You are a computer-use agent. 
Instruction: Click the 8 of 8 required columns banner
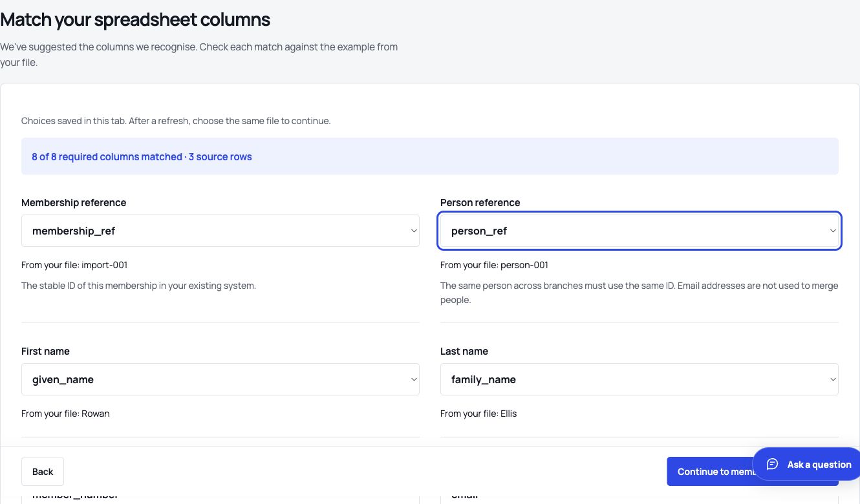pyautogui.click(x=430, y=156)
